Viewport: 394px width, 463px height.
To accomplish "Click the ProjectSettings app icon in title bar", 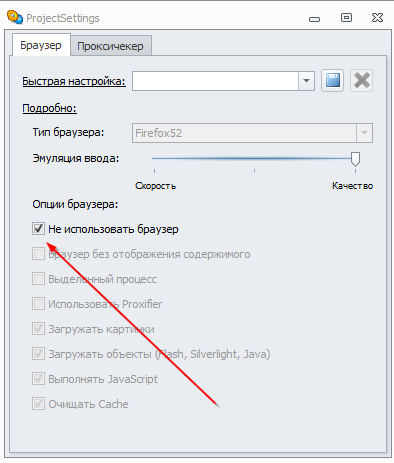I will (x=15, y=17).
